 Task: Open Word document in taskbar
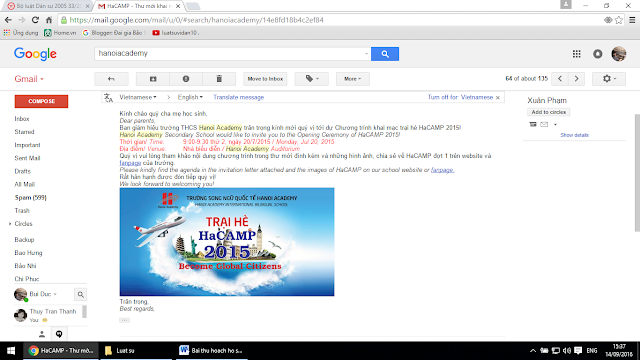(x=212, y=351)
